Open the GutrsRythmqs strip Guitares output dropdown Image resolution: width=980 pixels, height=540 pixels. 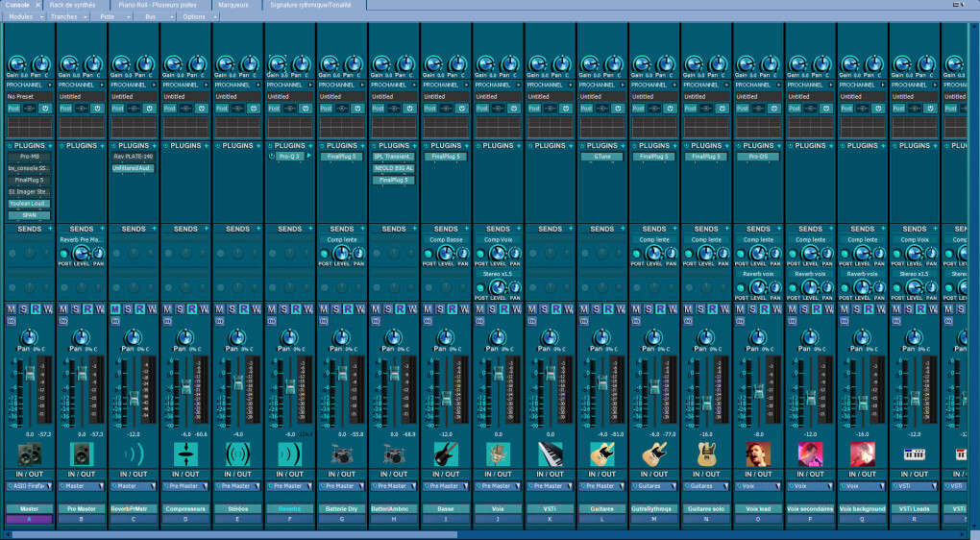tap(654, 485)
